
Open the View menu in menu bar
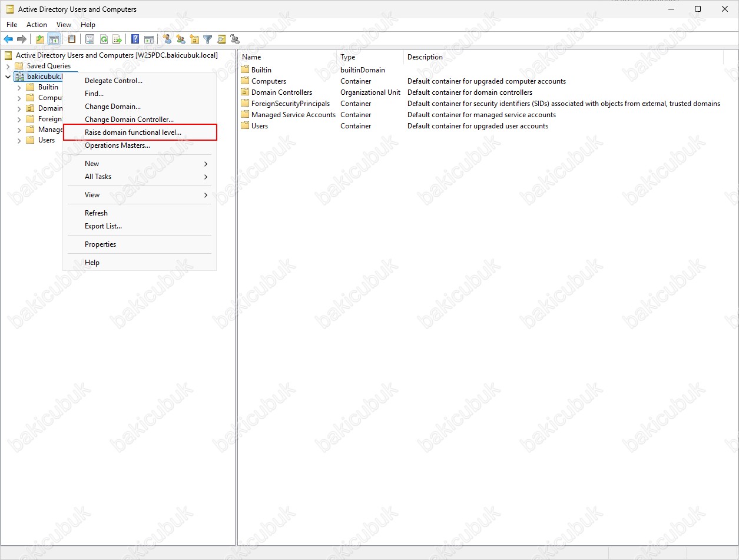(x=64, y=25)
